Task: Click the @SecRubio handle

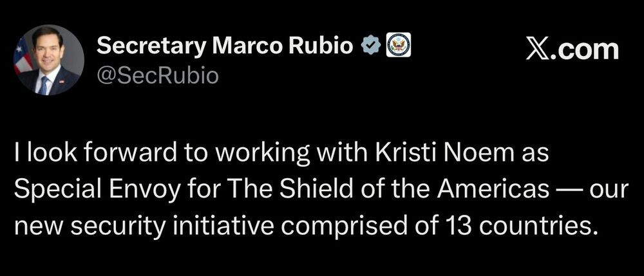Action: tap(157, 76)
